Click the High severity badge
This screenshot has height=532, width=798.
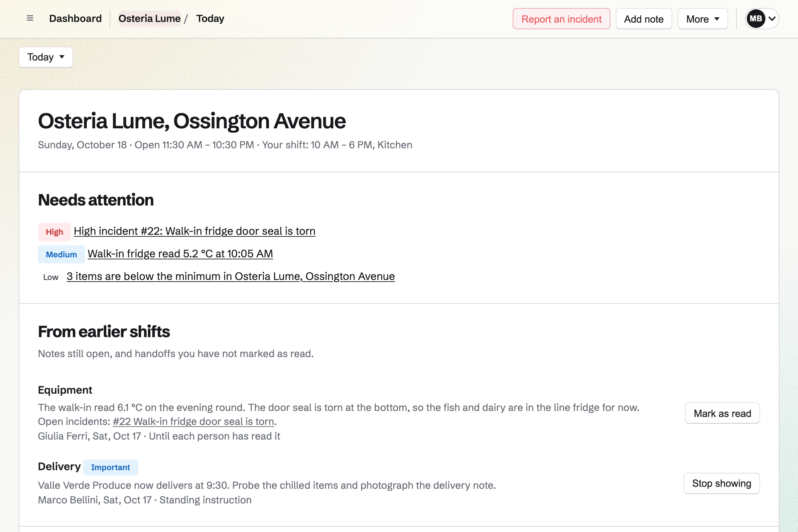click(54, 232)
